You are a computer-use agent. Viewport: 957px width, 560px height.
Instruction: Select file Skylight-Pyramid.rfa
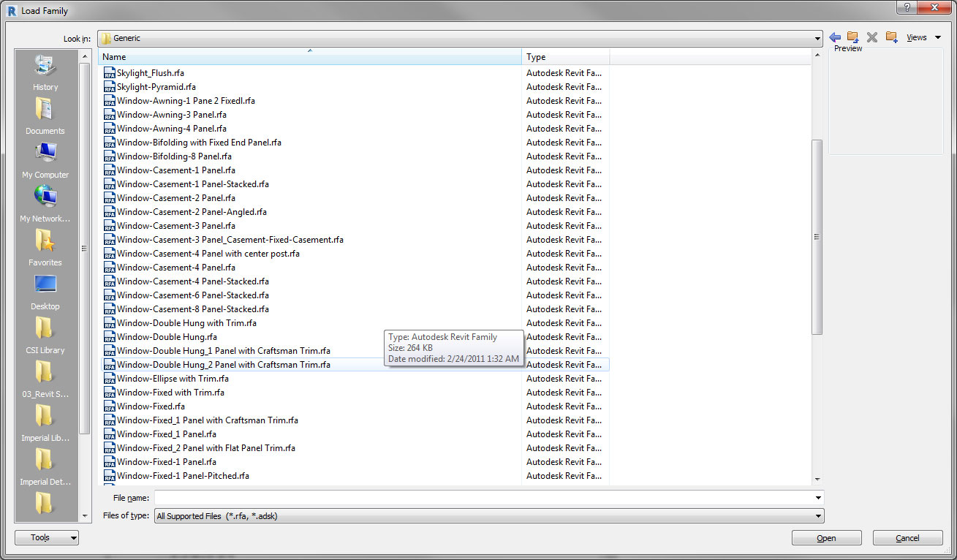156,87
